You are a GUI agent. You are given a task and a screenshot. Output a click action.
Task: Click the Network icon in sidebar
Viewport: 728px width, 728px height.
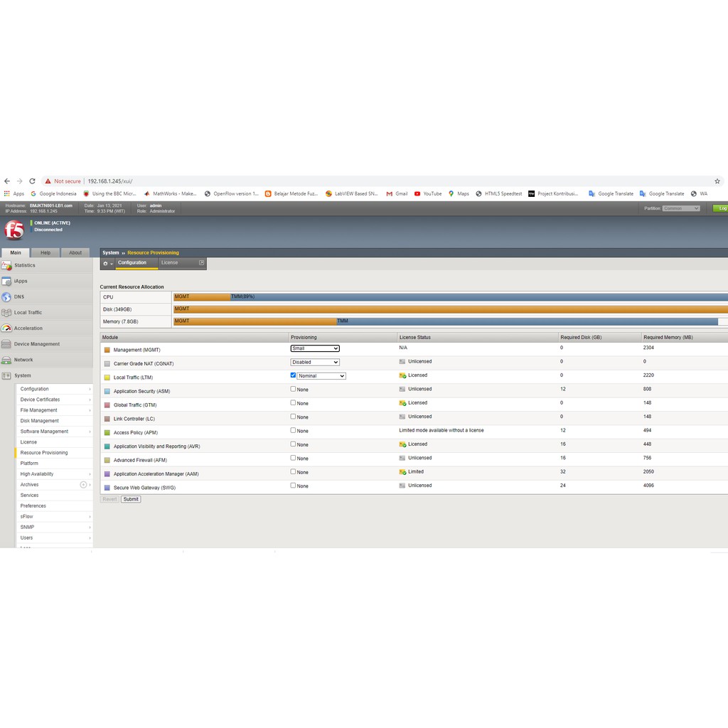(x=6, y=360)
